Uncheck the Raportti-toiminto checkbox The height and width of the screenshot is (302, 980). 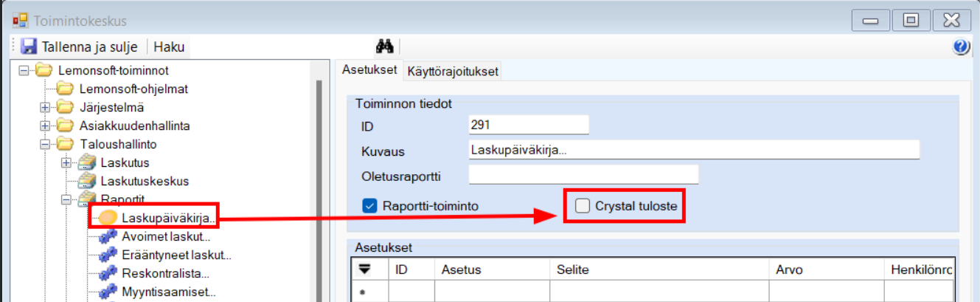tap(370, 206)
